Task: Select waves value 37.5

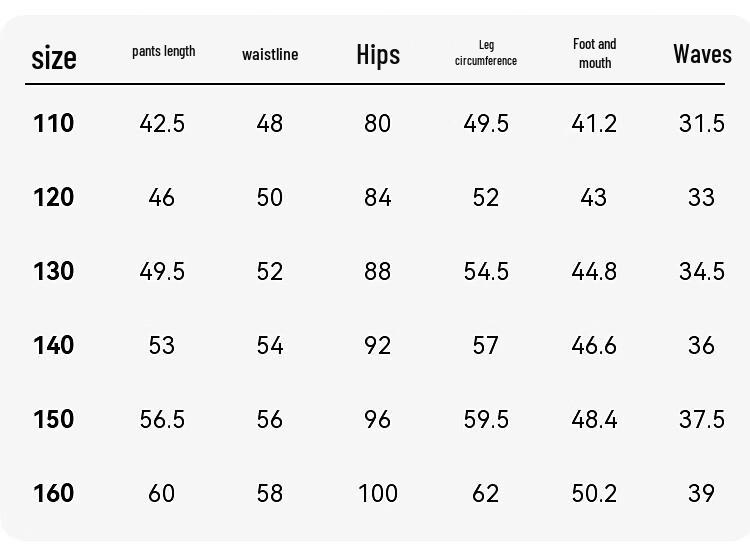Action: coord(702,420)
